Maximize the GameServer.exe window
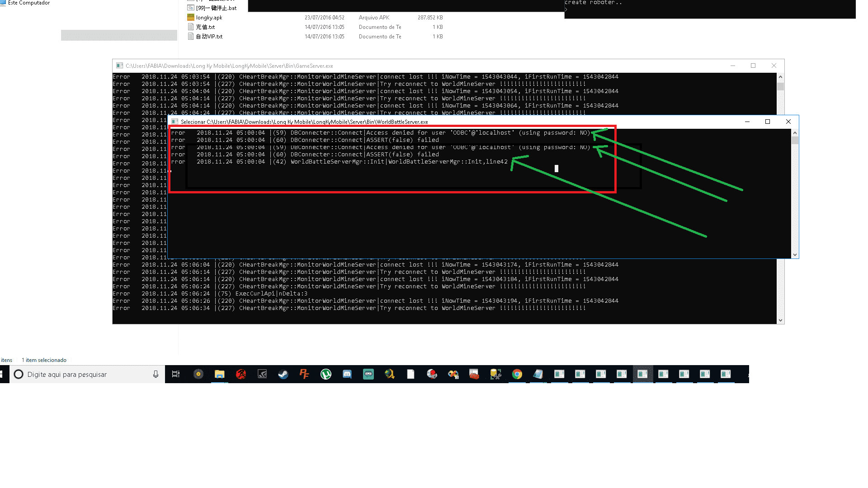Screen dimensions: 868x488 coord(753,66)
